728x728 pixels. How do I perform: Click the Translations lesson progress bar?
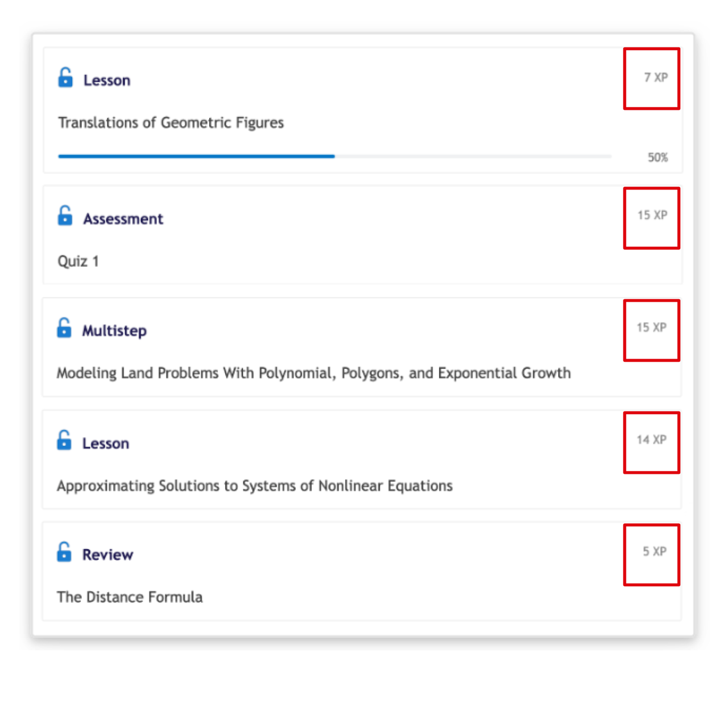tap(334, 156)
